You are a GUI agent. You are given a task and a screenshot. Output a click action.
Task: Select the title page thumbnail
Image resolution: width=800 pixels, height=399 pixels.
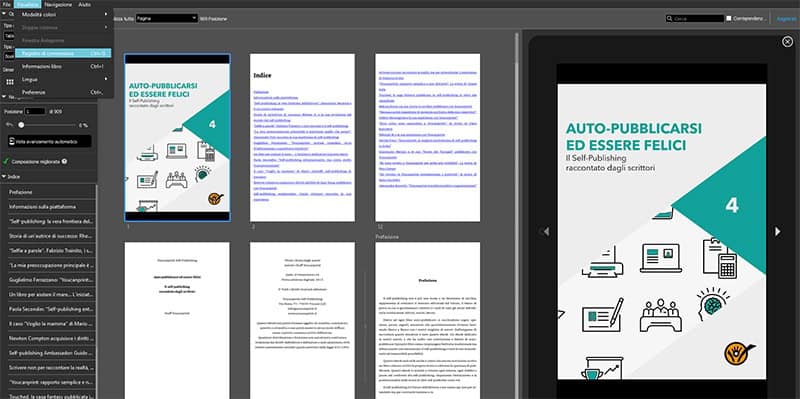pyautogui.click(x=177, y=320)
